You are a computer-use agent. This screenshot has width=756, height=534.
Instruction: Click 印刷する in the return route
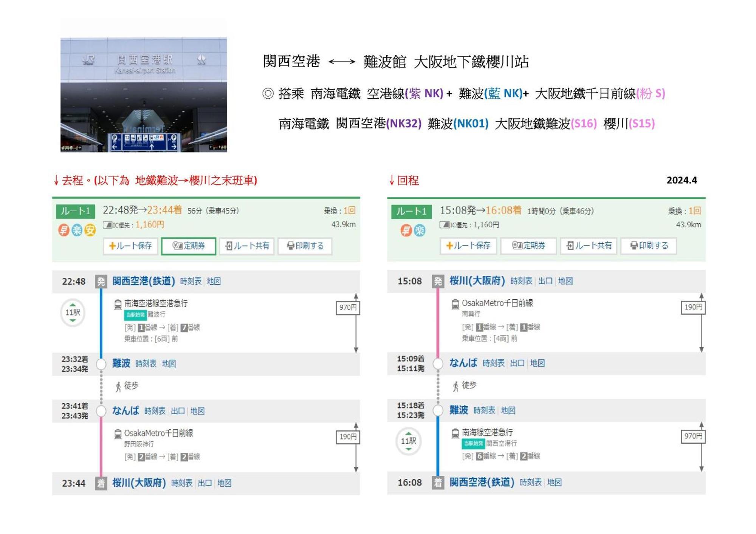click(x=649, y=246)
